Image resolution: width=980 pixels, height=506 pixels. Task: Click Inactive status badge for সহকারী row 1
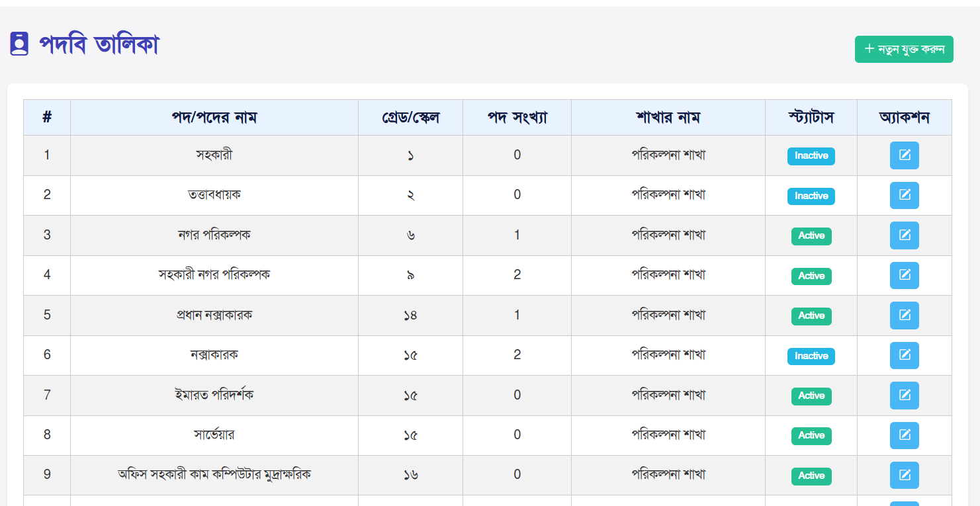tap(811, 156)
